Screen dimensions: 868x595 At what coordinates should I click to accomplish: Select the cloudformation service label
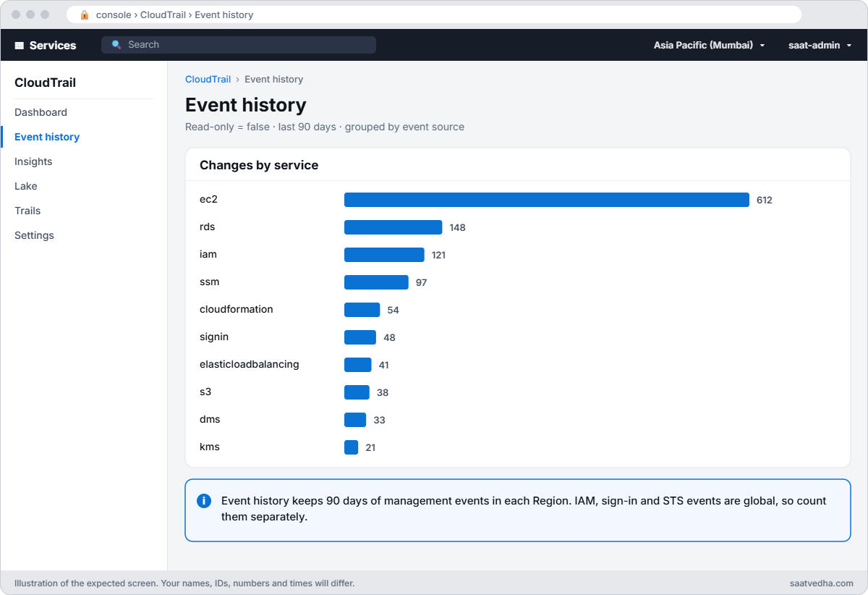(237, 309)
